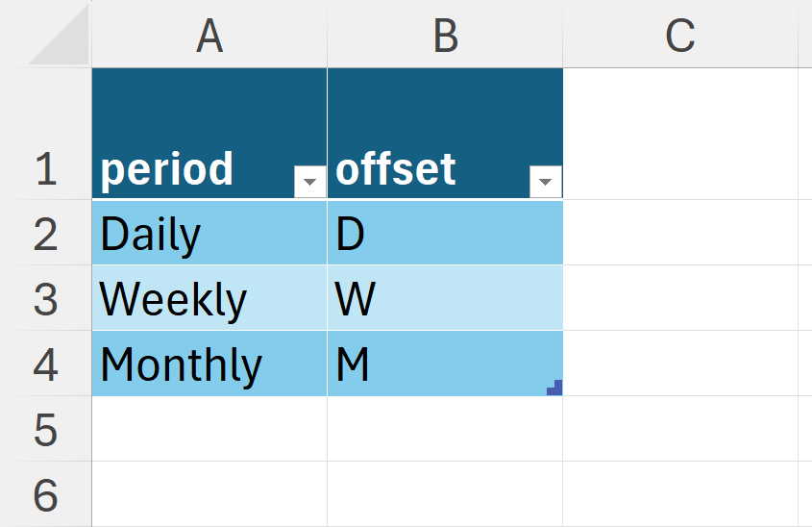
Task: Click the table resize handle in cell B4
Action: [x=554, y=388]
